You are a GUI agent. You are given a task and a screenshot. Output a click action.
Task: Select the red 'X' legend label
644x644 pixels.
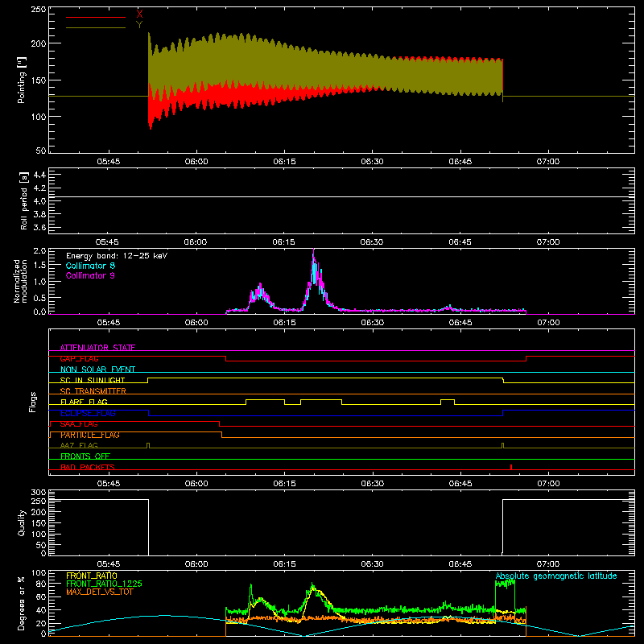[139, 14]
